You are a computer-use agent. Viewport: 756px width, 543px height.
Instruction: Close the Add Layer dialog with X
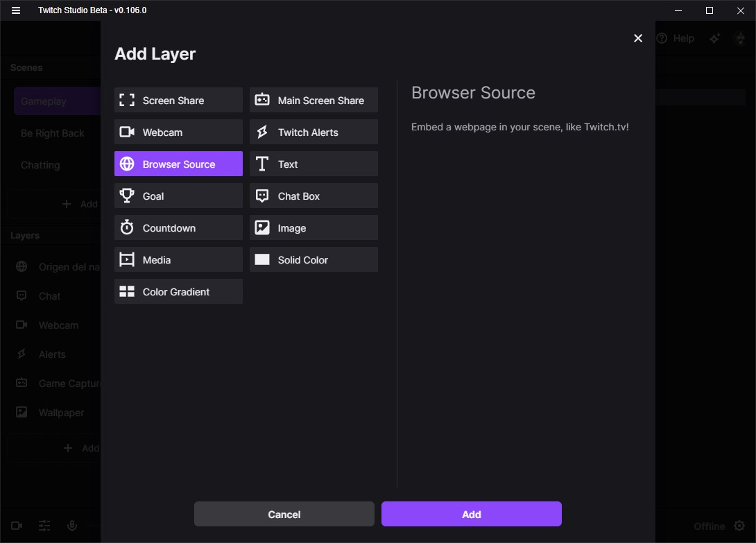(638, 38)
